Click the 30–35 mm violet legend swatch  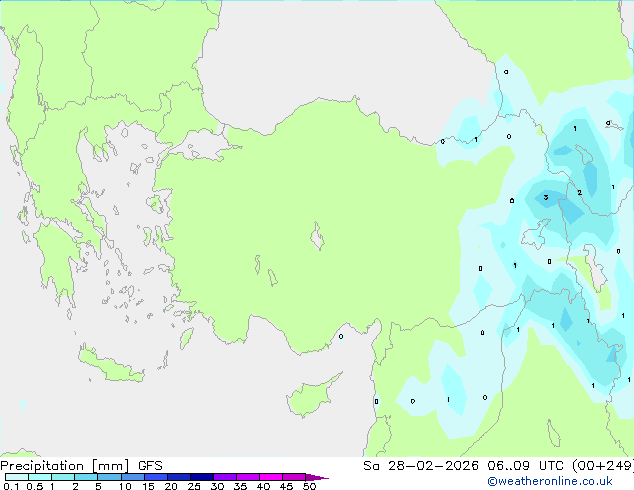(225, 477)
